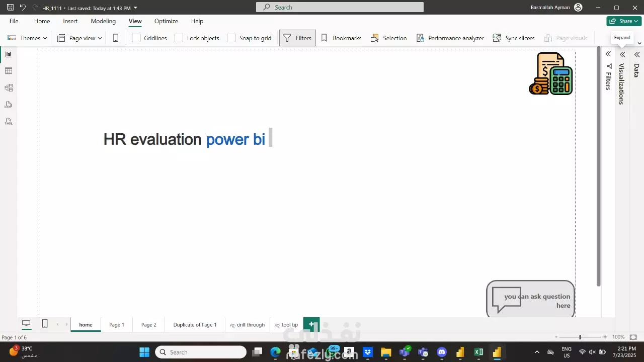Image resolution: width=644 pixels, height=362 pixels.
Task: Select the calculator image on the canvas
Action: coord(551,73)
